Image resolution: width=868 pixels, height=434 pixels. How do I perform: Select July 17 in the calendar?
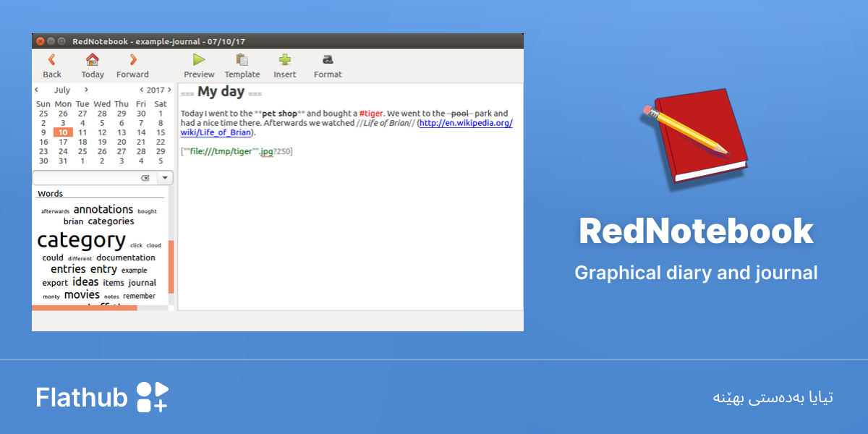click(63, 142)
